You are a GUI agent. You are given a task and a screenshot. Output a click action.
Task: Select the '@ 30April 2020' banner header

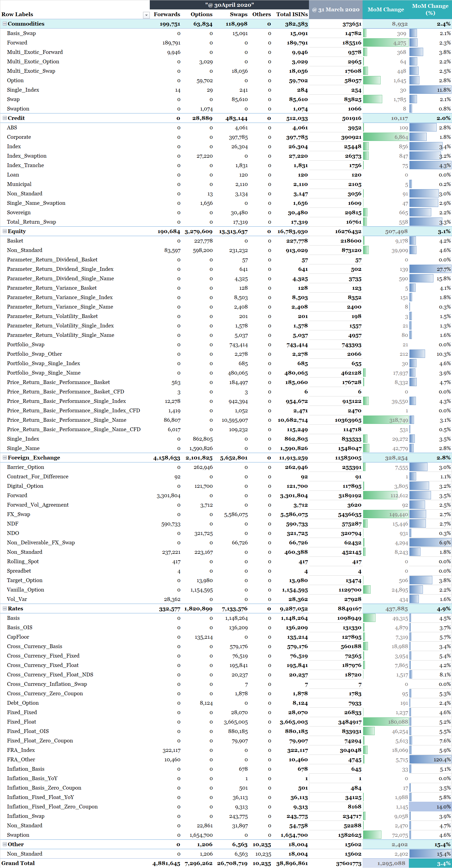(229, 5)
